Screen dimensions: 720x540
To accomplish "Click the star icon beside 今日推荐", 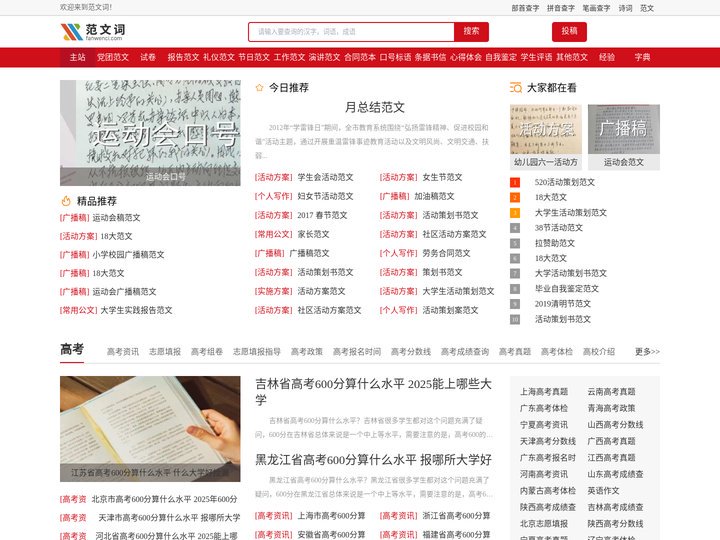I will pyautogui.click(x=259, y=88).
